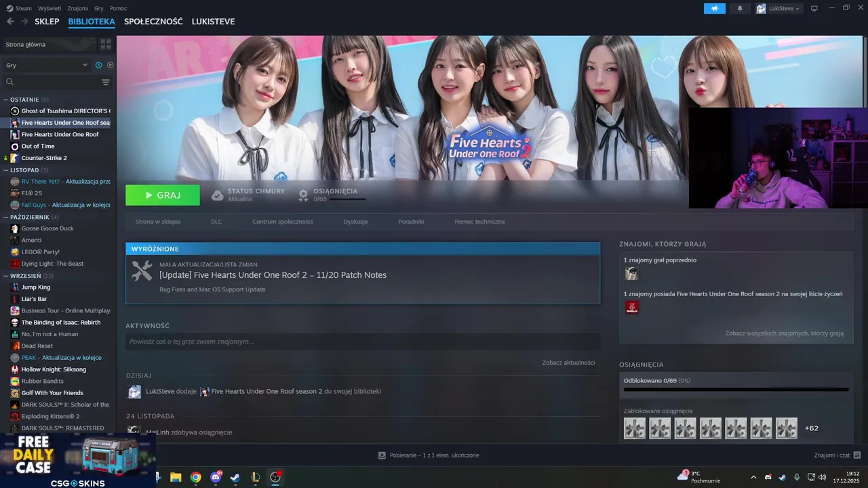Open the Wyświetl menu
This screenshot has width=868, height=488.
(49, 8)
